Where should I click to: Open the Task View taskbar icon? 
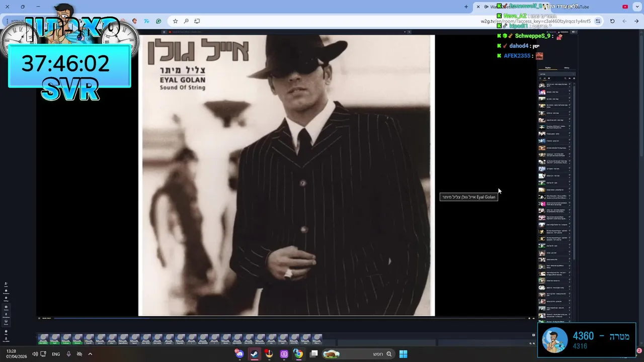click(314, 354)
